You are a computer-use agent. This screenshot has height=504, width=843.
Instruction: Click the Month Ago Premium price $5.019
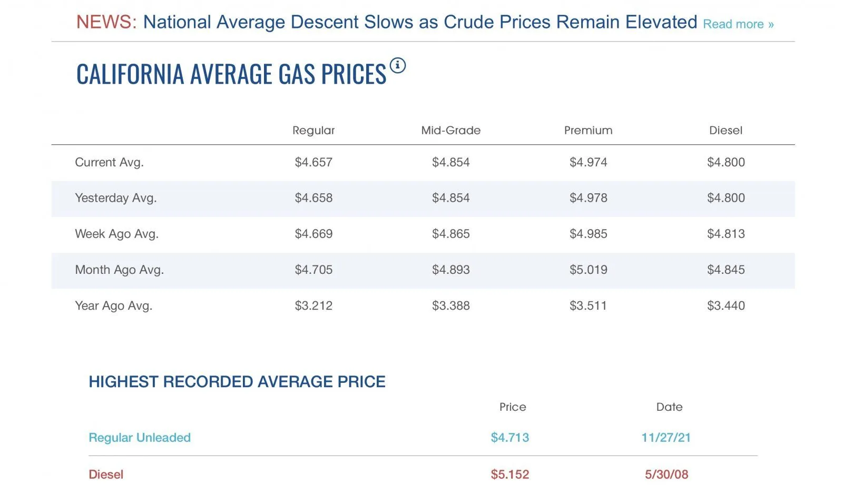(x=588, y=270)
